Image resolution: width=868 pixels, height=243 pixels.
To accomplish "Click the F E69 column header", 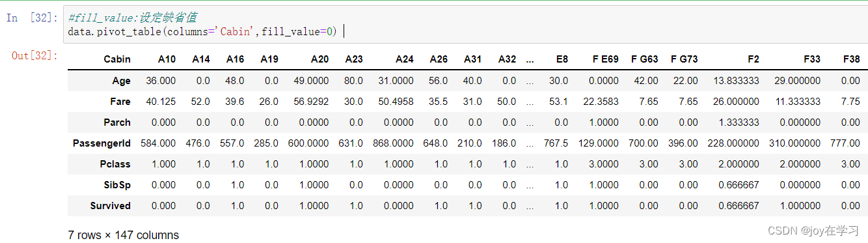I will tap(605, 59).
